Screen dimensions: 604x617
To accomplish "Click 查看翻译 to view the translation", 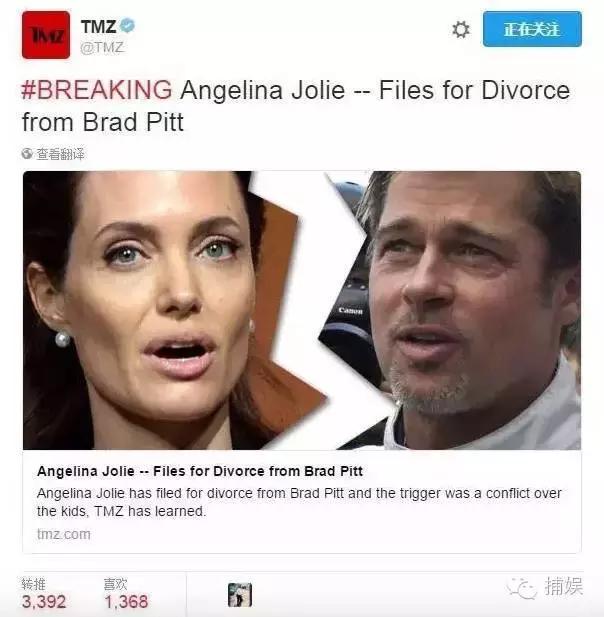I will click(x=60, y=153).
